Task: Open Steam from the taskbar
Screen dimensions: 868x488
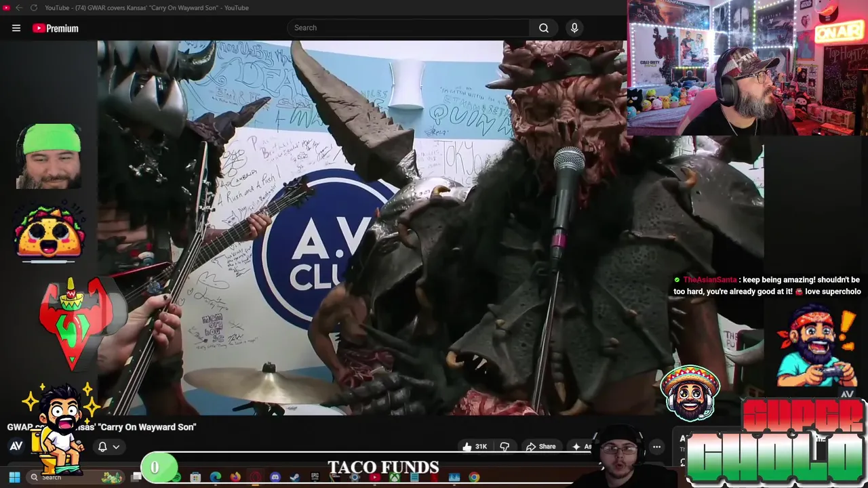Action: tap(294, 477)
